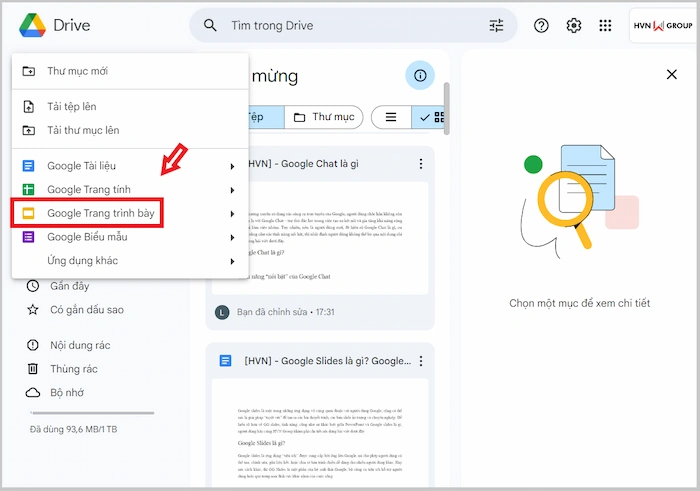Click the [HVN] - Google Chat là gì title
Image resolution: width=700 pixels, height=491 pixels.
303,164
